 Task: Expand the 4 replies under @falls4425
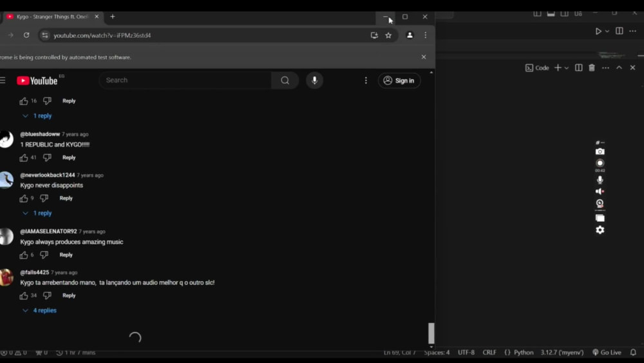[39, 310]
